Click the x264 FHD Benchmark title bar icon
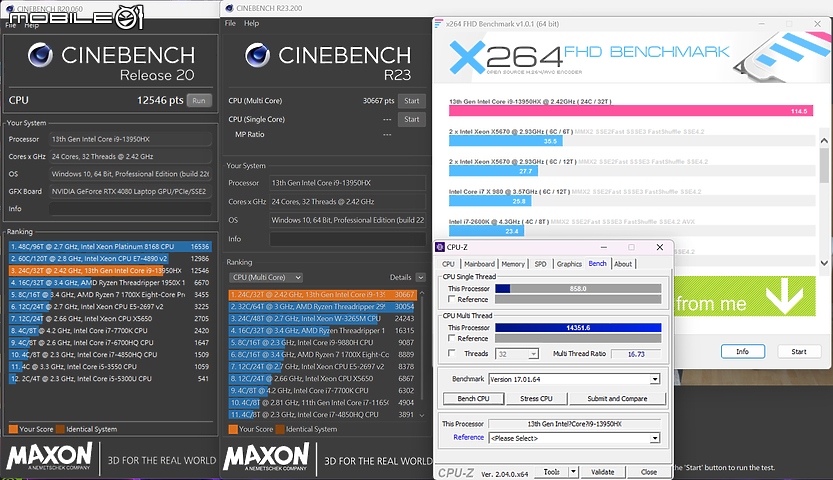The image size is (833, 480). pos(438,24)
